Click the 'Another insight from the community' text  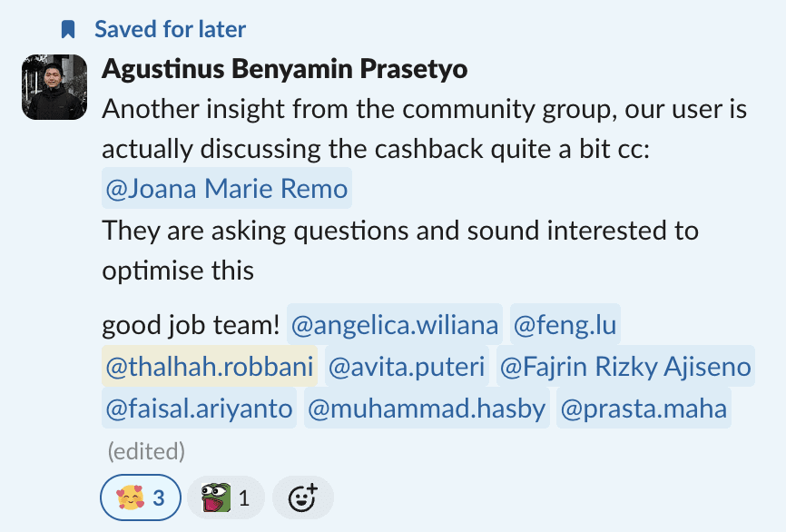click(319, 109)
